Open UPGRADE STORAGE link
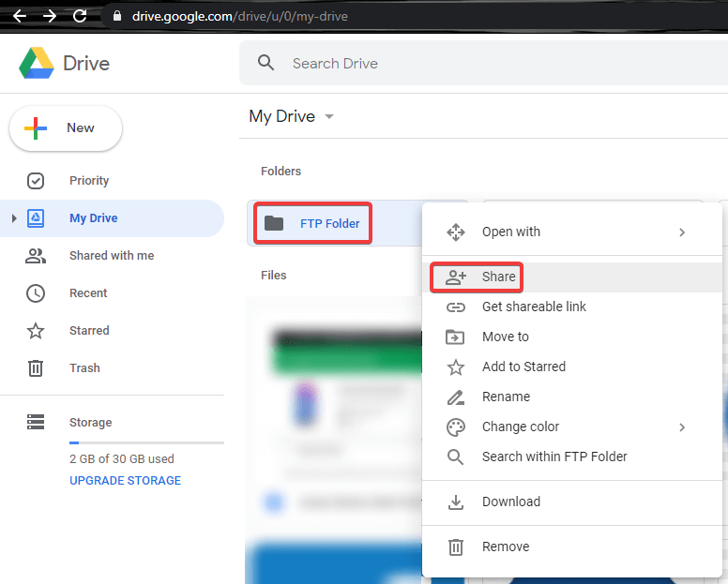This screenshot has height=584, width=728. coord(126,481)
